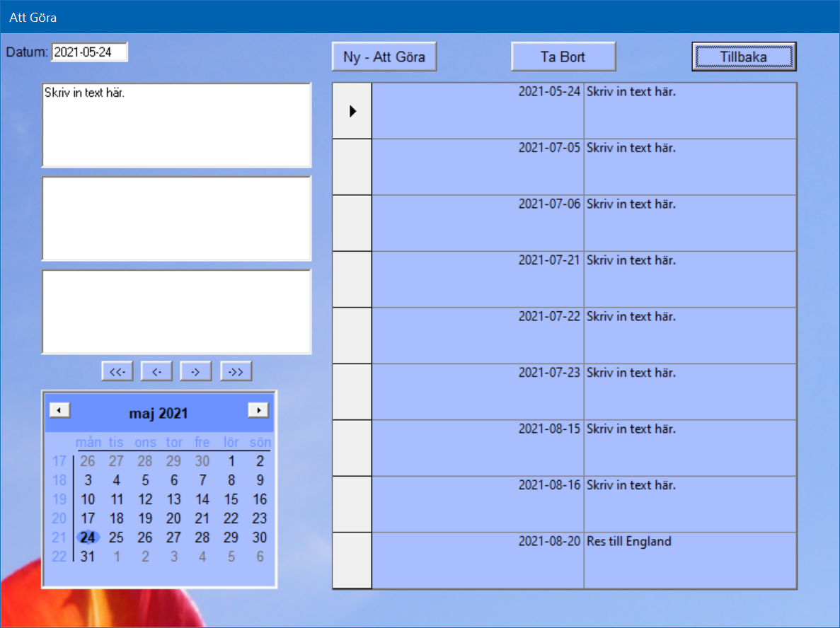The image size is (840, 628).
Task: Click row selector for 2021-08-20 entry
Action: (352, 560)
